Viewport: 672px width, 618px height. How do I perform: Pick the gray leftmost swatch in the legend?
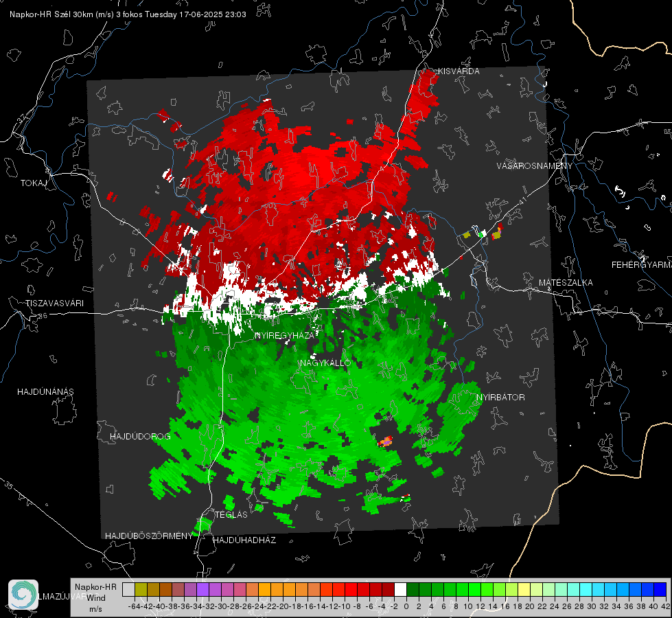click(x=128, y=589)
